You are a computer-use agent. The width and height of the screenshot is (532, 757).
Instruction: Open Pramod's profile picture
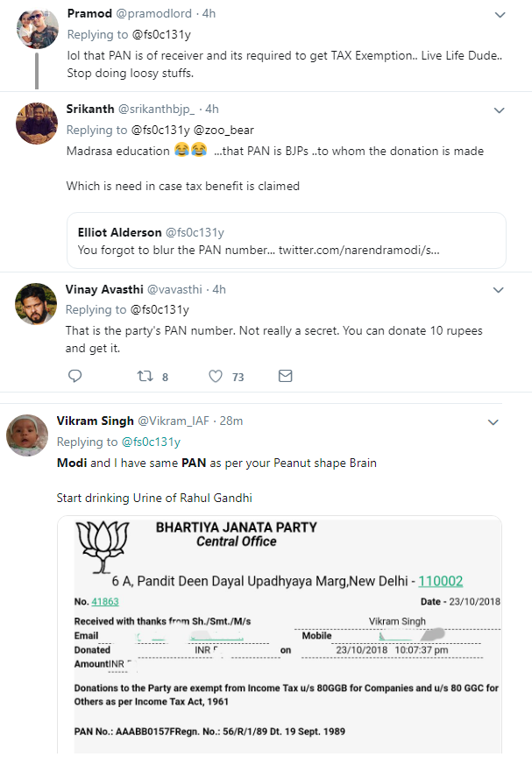(37, 30)
